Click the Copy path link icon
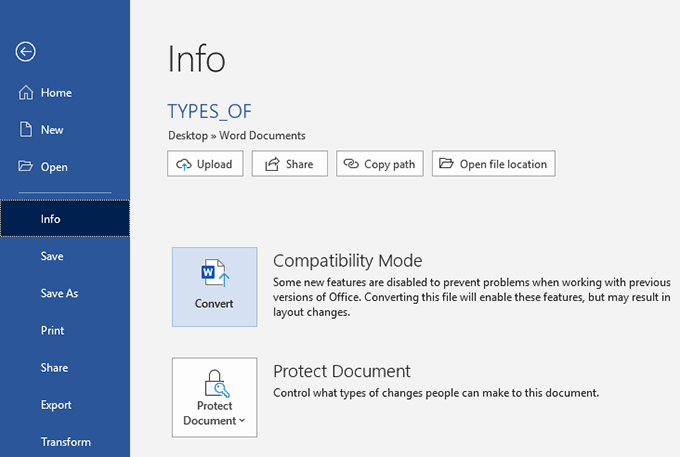 [x=351, y=164]
